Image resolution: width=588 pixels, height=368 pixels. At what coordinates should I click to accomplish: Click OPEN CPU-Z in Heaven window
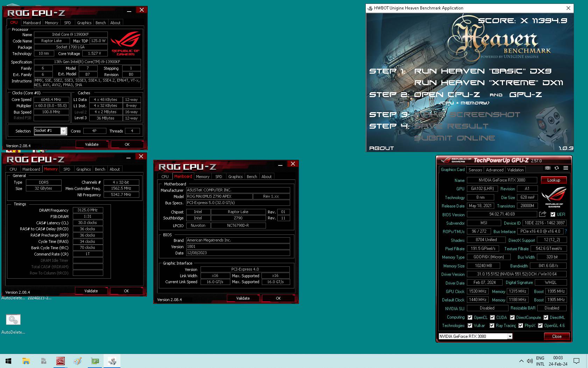pyautogui.click(x=447, y=95)
